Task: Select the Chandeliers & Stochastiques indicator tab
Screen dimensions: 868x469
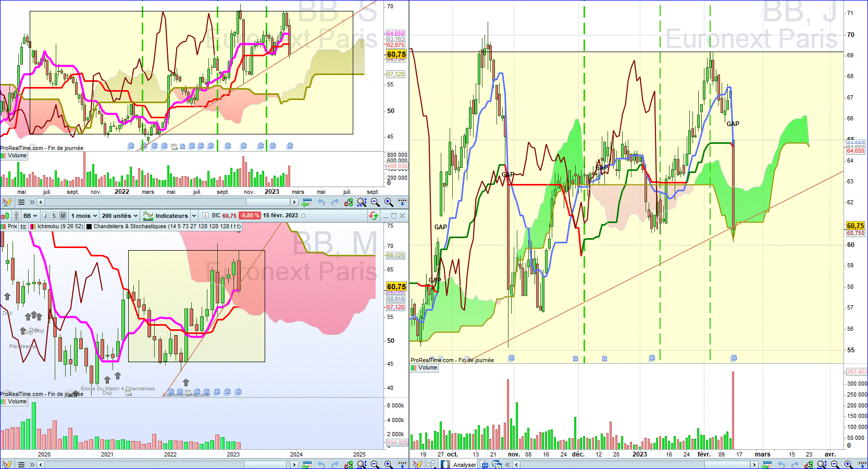Action: [x=164, y=227]
